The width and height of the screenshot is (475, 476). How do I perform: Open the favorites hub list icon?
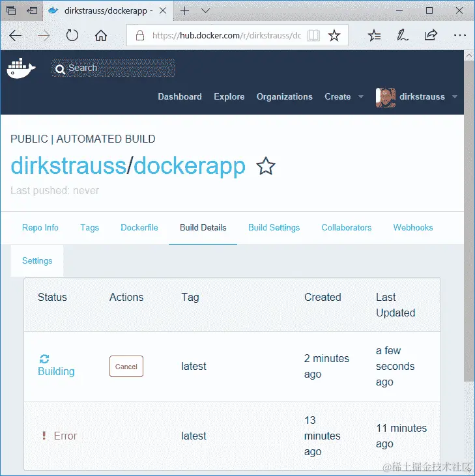tap(374, 36)
